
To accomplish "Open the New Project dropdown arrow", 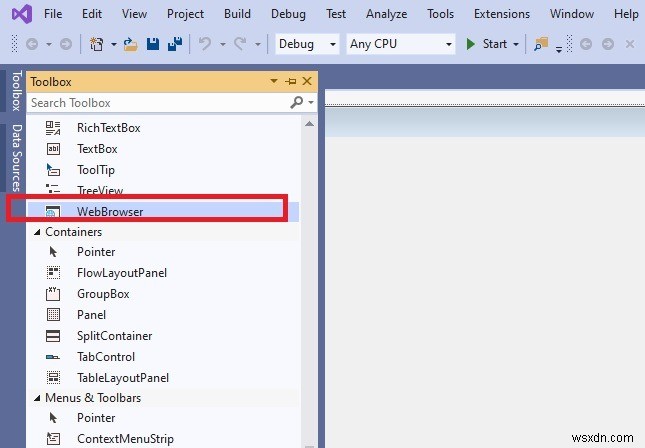I will 114,44.
